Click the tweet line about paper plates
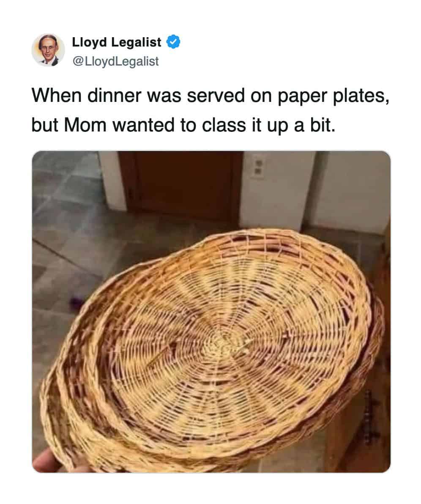The width and height of the screenshot is (421, 504). click(211, 96)
